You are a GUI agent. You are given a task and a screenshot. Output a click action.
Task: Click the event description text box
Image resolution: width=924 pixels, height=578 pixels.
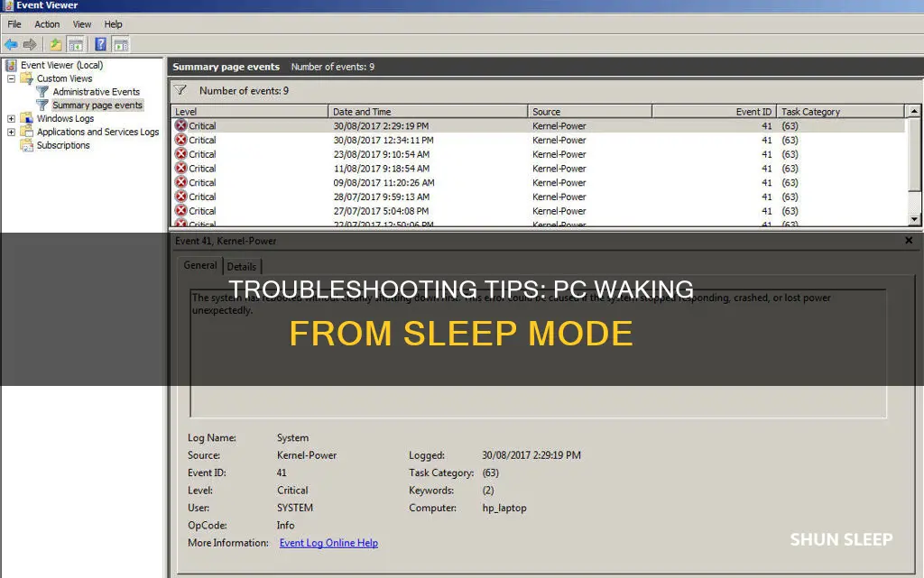pyautogui.click(x=538, y=353)
